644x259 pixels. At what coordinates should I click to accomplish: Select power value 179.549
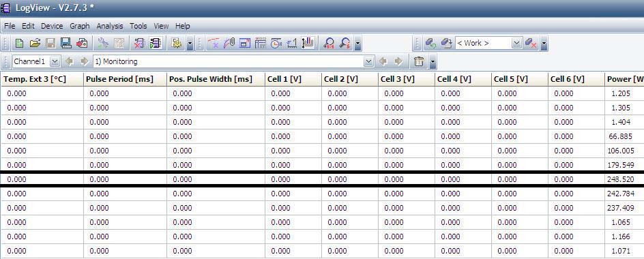point(621,165)
